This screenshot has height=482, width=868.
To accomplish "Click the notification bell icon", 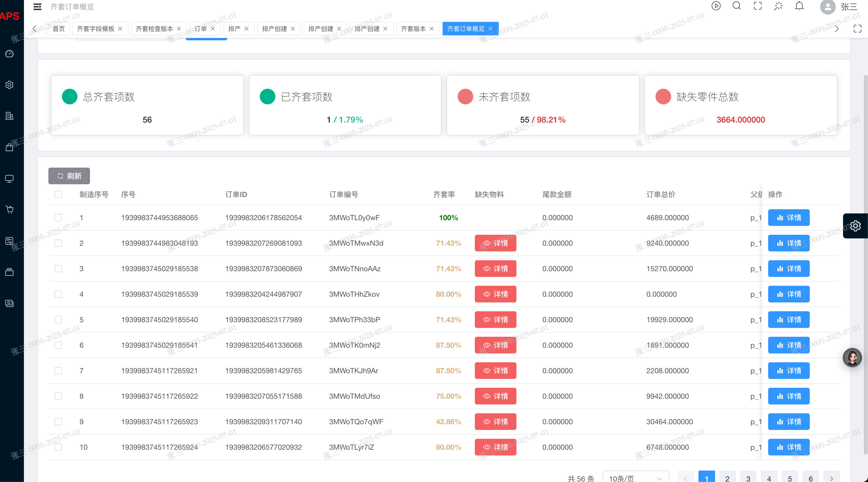I will [x=799, y=6].
